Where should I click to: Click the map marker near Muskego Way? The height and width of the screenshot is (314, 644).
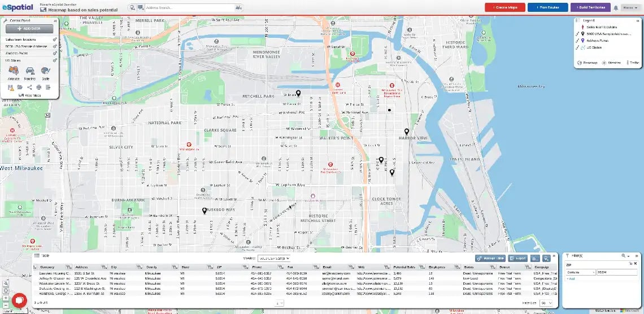click(204, 211)
